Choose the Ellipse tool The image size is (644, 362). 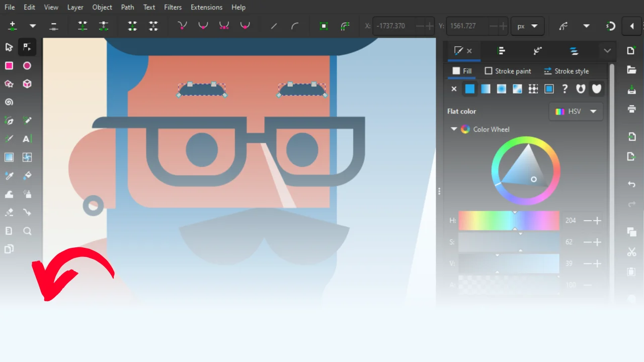27,66
